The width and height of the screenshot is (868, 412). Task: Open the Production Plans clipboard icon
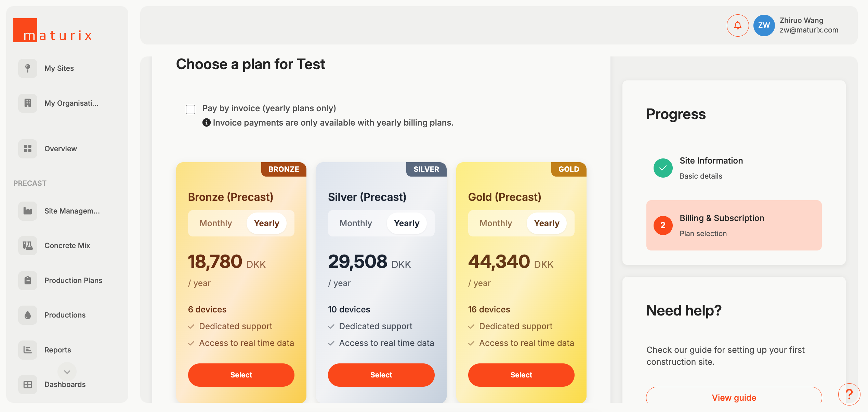click(x=28, y=280)
